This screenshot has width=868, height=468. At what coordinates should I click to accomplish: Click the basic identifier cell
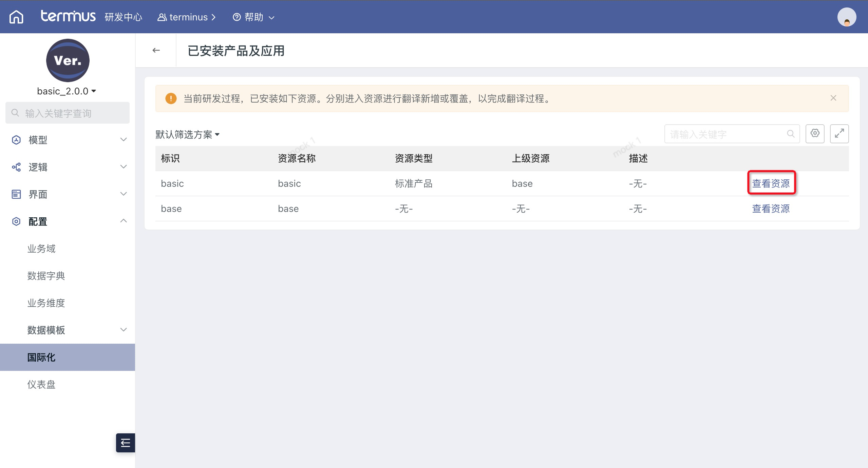pos(172,183)
